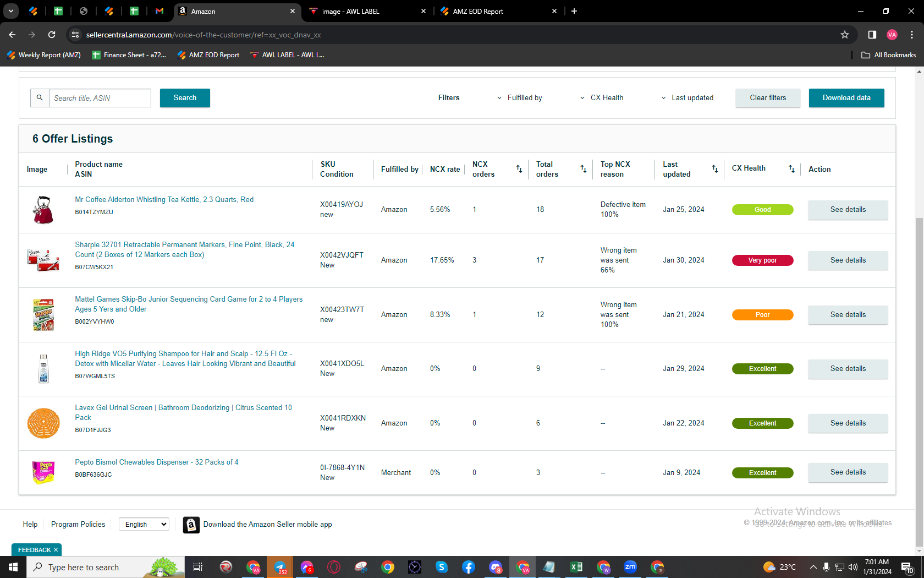Click the orange Poor CX Health badge
Screen dimensions: 924x578
[x=762, y=315]
